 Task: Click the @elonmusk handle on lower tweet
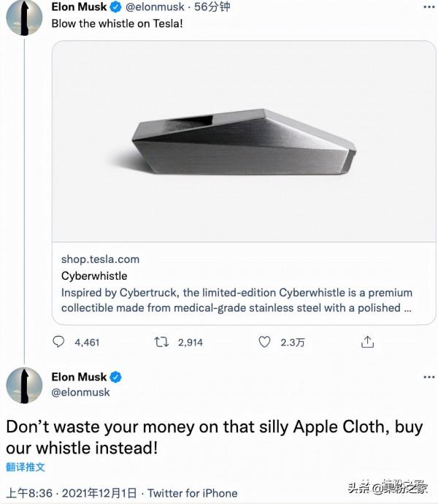[80, 392]
